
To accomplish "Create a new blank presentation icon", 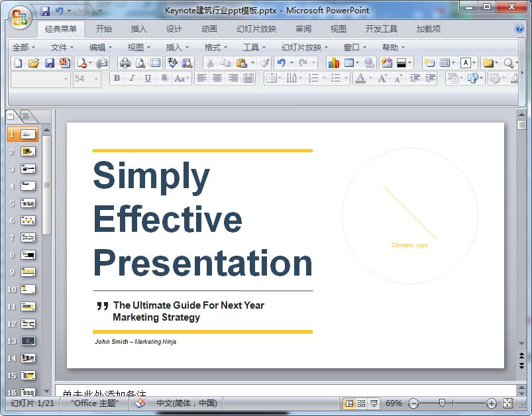I will click(x=19, y=63).
